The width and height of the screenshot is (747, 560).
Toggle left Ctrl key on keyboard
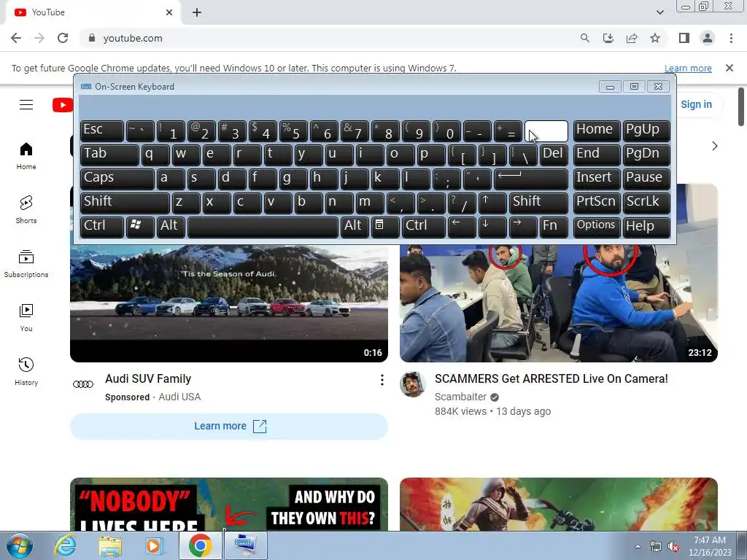[x=102, y=227]
